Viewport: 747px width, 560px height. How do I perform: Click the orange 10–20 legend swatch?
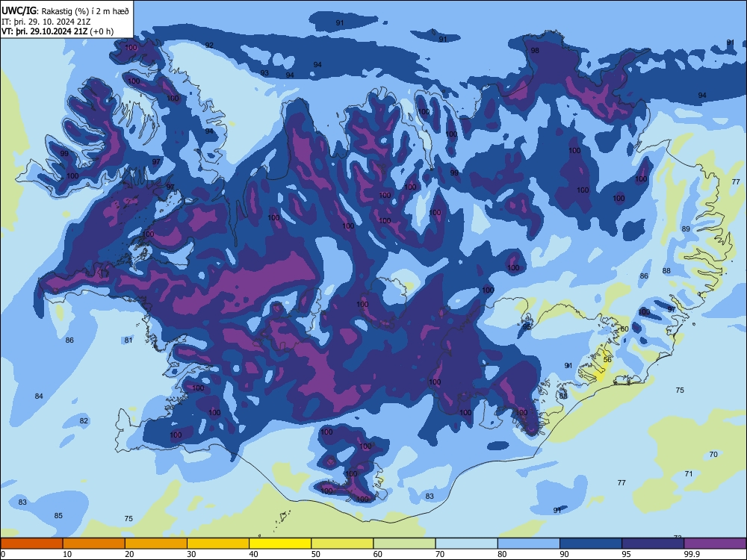point(94,544)
